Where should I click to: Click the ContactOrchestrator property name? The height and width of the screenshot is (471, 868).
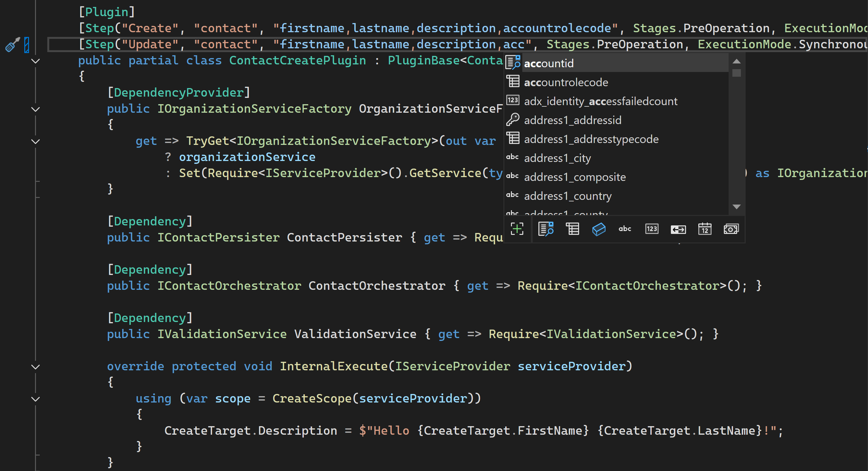(377, 286)
